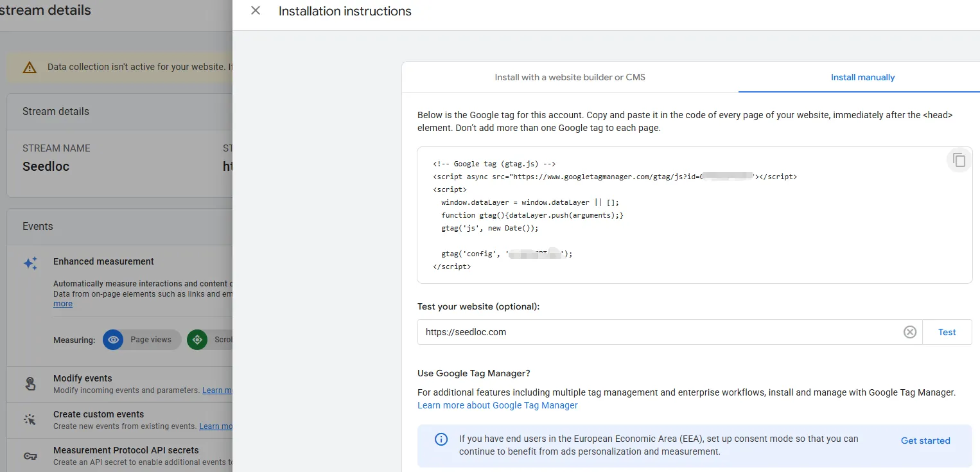
Task: Copy the Google tag code snippet
Action: 959,160
